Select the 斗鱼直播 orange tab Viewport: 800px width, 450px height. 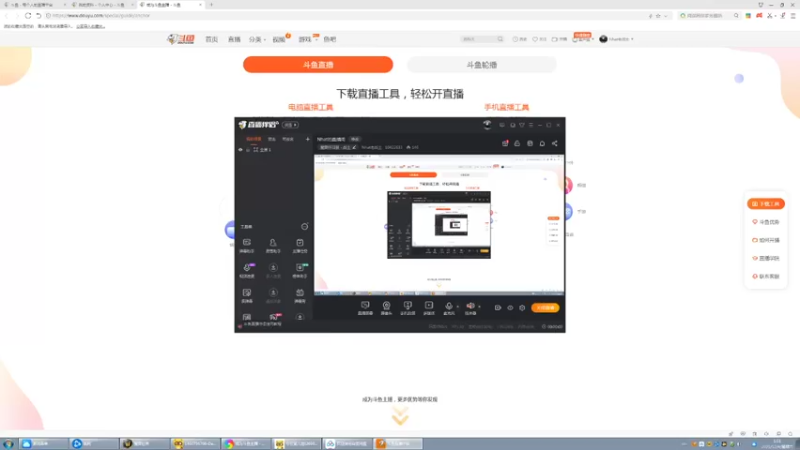318,65
